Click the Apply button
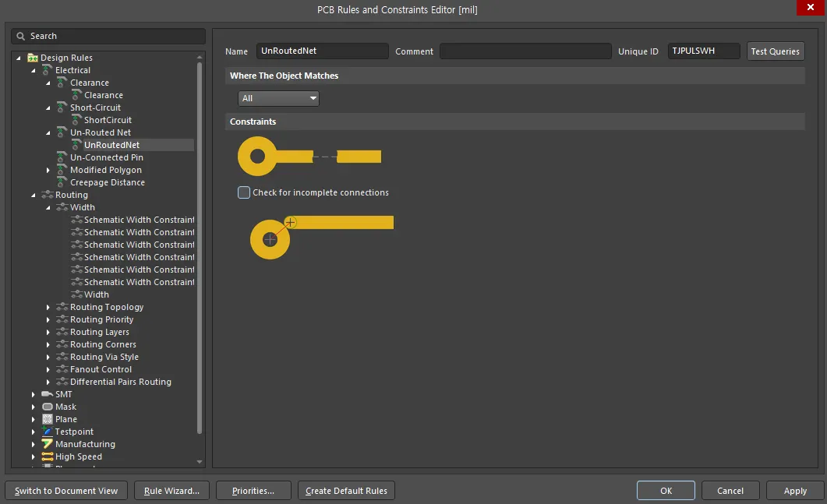 click(795, 491)
